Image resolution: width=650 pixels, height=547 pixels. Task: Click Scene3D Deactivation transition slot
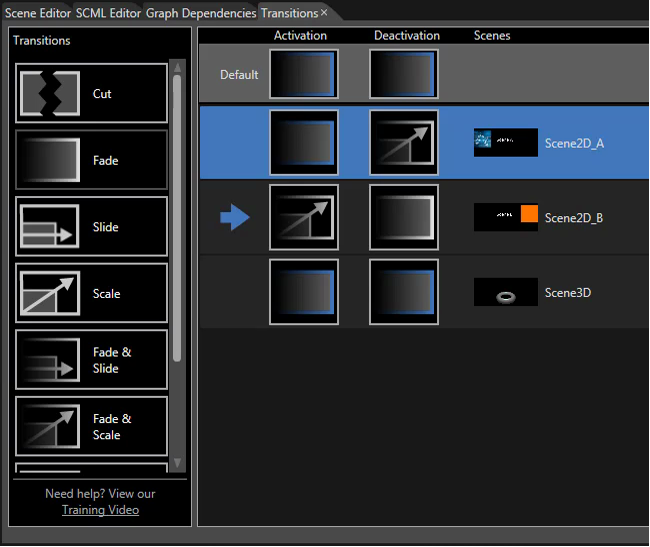404,292
